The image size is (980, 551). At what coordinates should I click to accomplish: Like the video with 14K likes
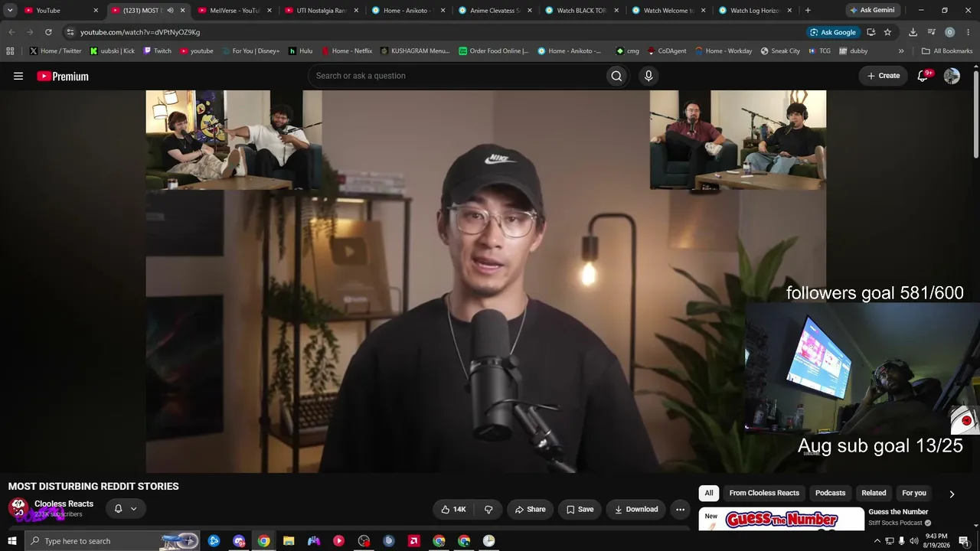pos(453,510)
